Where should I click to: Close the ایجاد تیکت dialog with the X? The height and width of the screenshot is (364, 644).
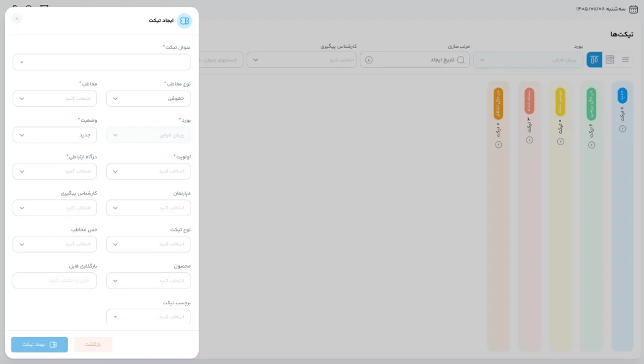[16, 18]
